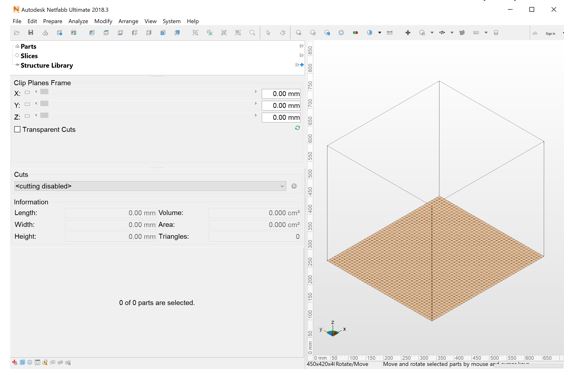
Task: Open the Prepare menu
Action: pyautogui.click(x=52, y=21)
